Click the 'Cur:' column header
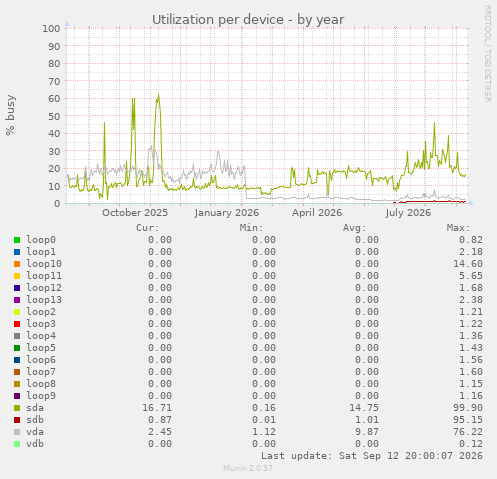 (x=148, y=228)
